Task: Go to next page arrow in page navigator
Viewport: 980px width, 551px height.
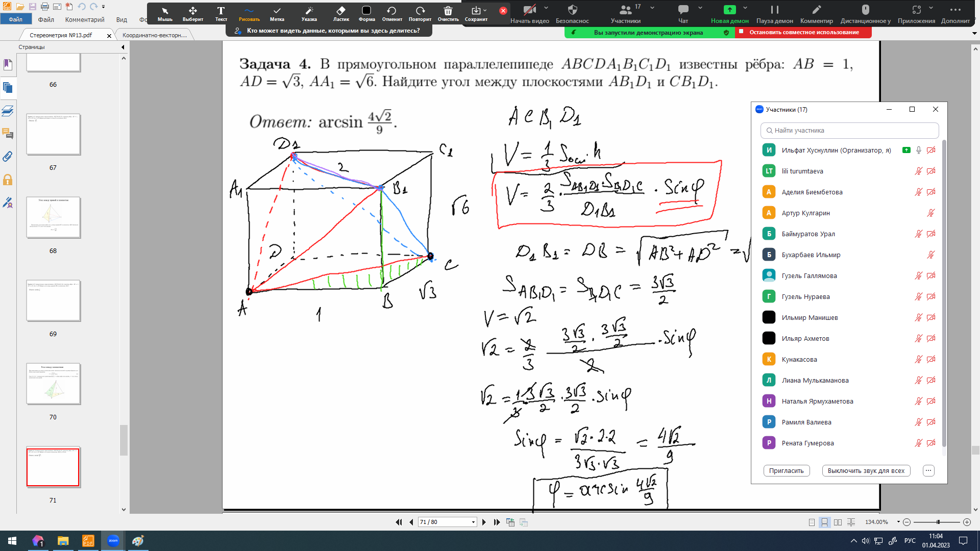Action: point(484,522)
